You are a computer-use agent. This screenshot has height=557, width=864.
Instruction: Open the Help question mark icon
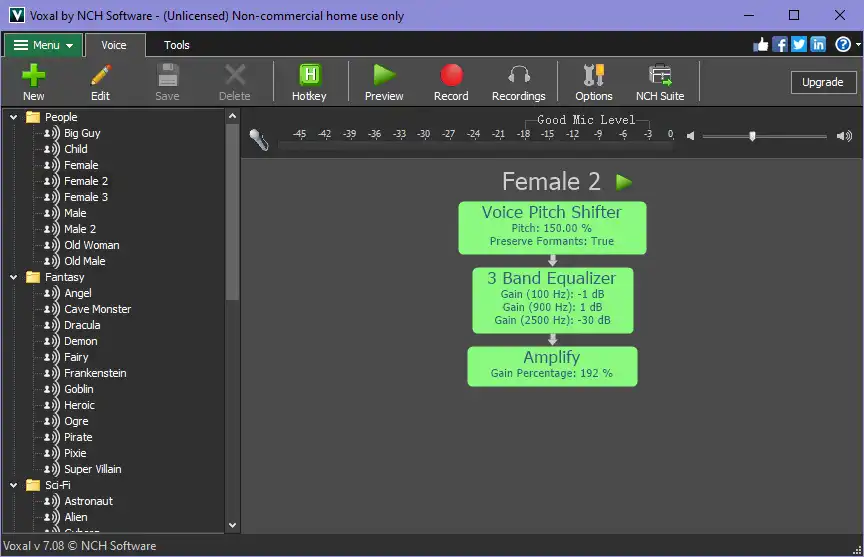click(x=843, y=45)
